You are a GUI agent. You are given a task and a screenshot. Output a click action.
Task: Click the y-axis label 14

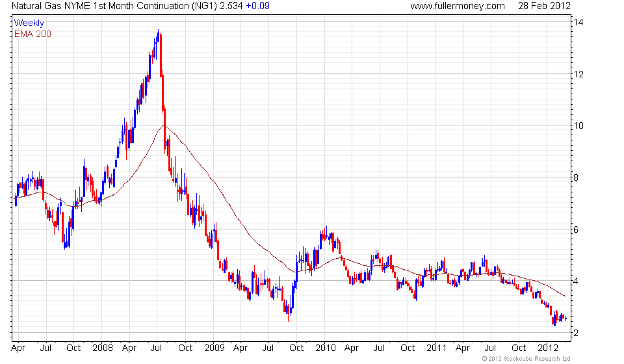[578, 22]
